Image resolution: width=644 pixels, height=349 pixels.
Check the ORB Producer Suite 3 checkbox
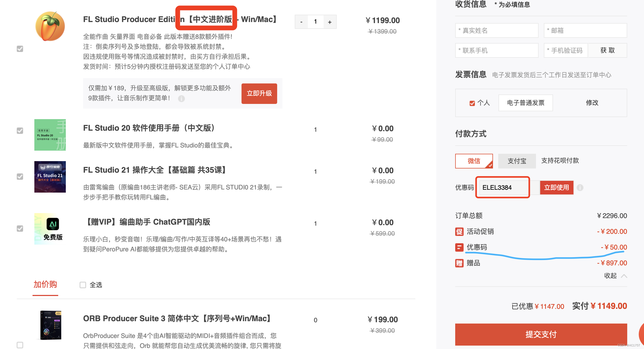pyautogui.click(x=20, y=345)
